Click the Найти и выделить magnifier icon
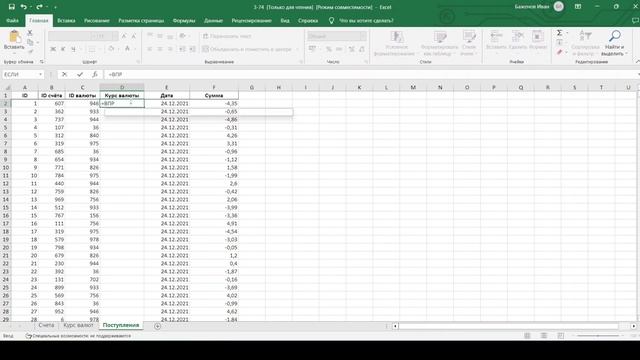The height and width of the screenshot is (360, 640). click(614, 36)
